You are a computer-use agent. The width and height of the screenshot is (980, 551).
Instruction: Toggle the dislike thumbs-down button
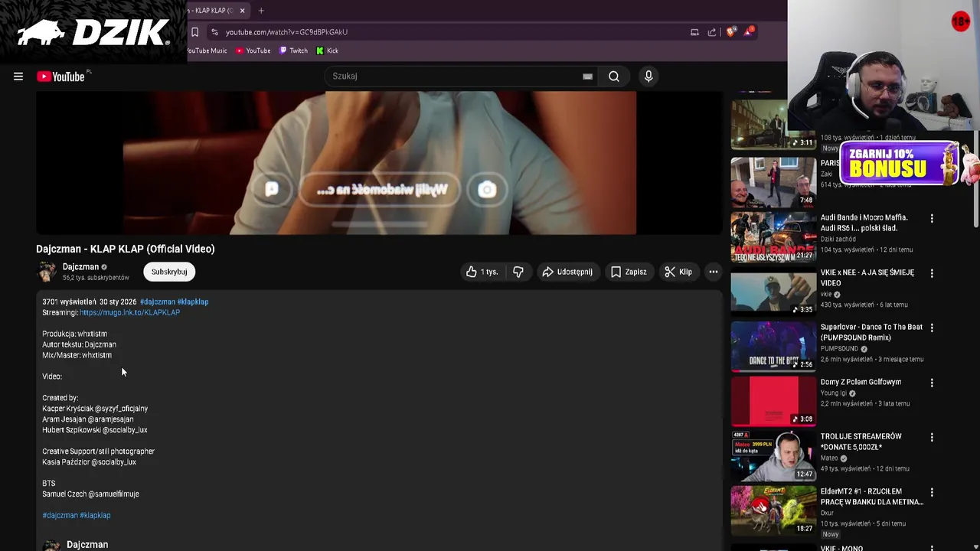518,272
